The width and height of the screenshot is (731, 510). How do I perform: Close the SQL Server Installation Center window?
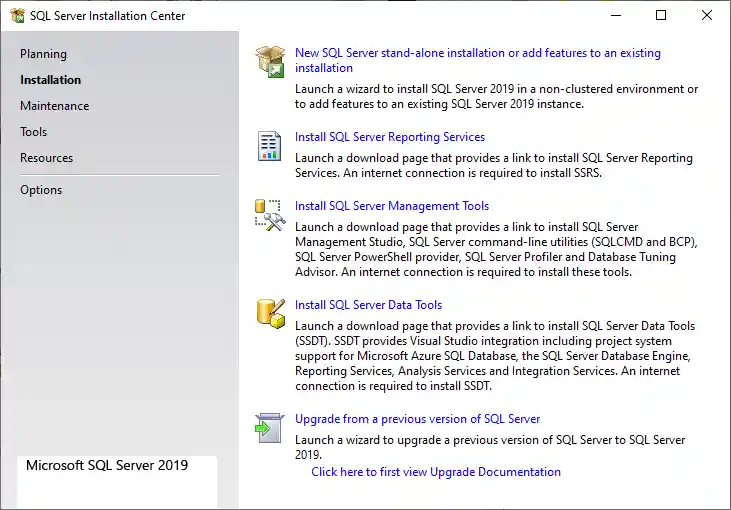(x=707, y=15)
